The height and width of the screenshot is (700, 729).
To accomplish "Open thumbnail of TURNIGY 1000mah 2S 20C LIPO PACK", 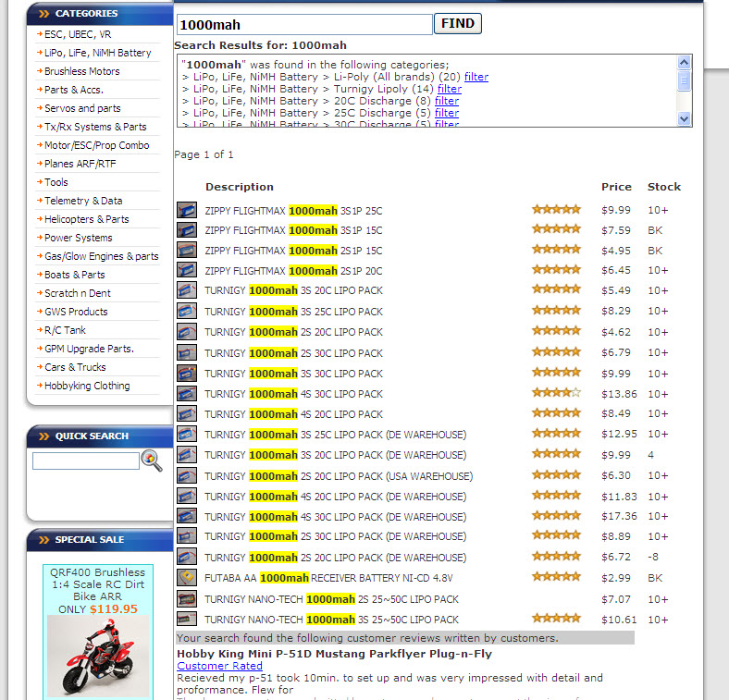I will coord(187,332).
